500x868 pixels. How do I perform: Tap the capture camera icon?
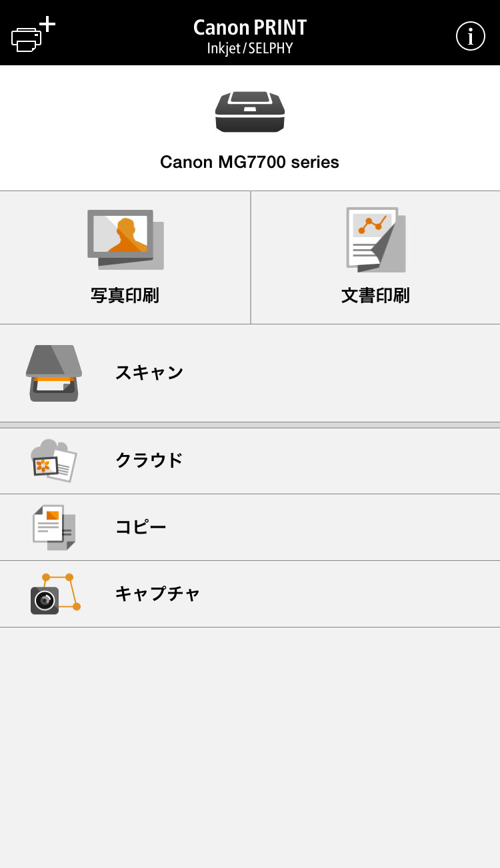pos(54,594)
